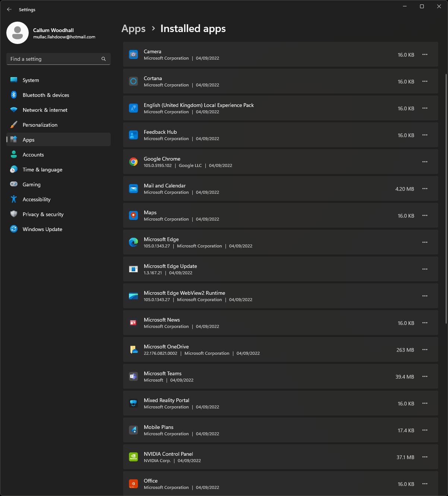Viewport: 448px width, 496px height.
Task: Open more options for Feedback Hub
Action: (425, 135)
